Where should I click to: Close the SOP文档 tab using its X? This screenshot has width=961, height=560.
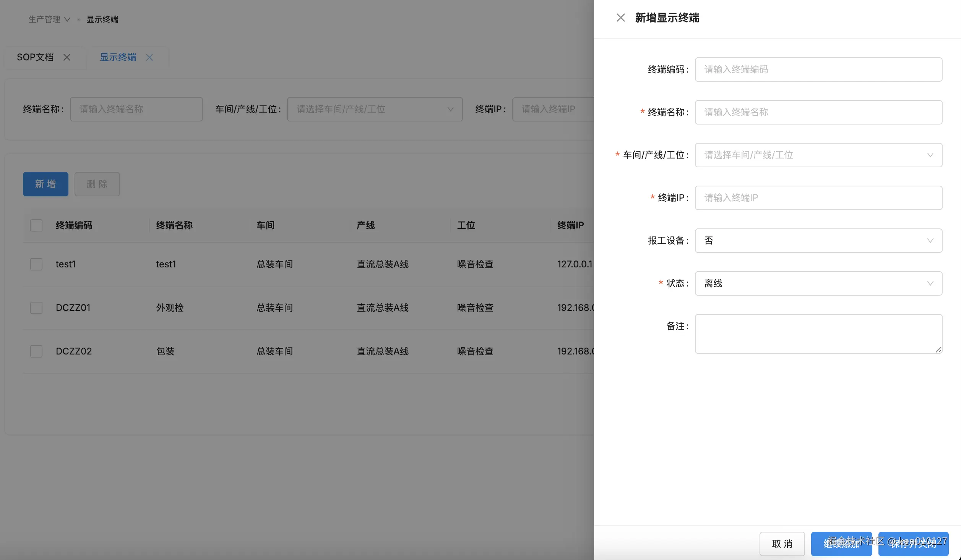click(x=67, y=57)
